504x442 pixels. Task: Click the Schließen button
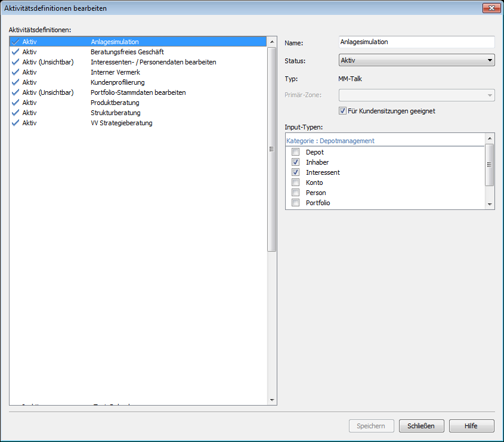421,426
